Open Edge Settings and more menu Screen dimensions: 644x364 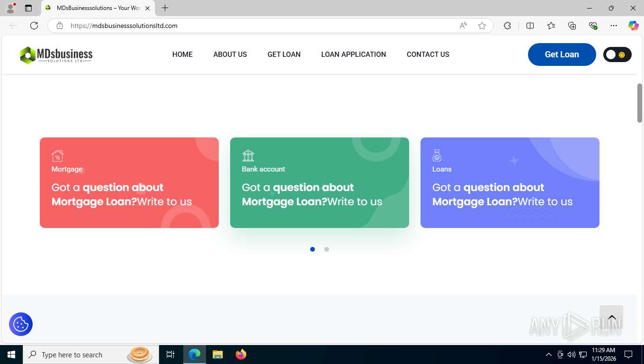[614, 26]
